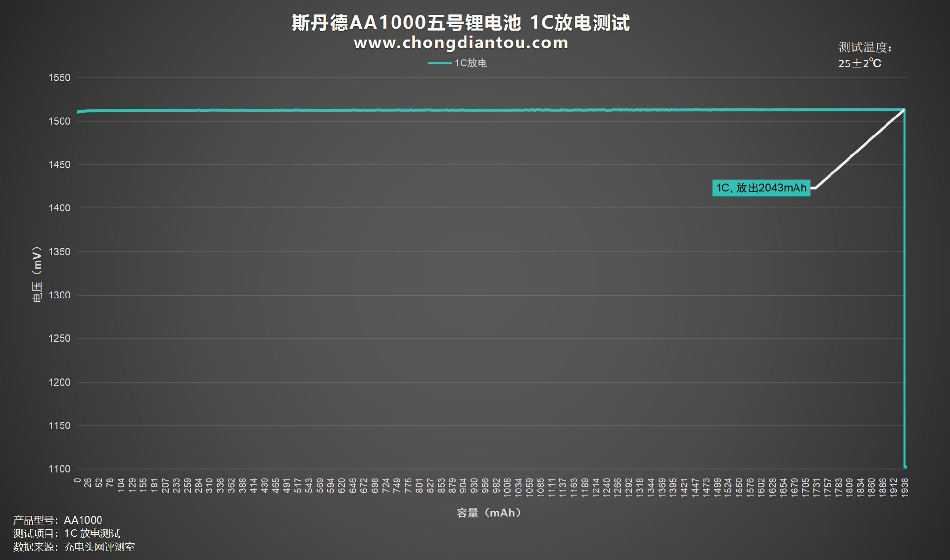Click the 1400 y-axis tick label
This screenshot has height=560, width=950.
[x=59, y=208]
